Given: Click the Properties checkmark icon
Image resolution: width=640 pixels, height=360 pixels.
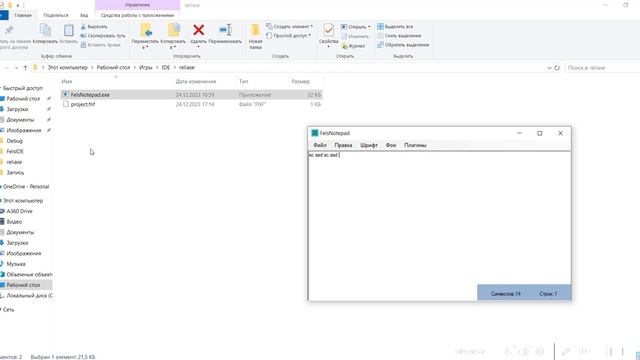Looking at the screenshot, I should pyautogui.click(x=329, y=30).
